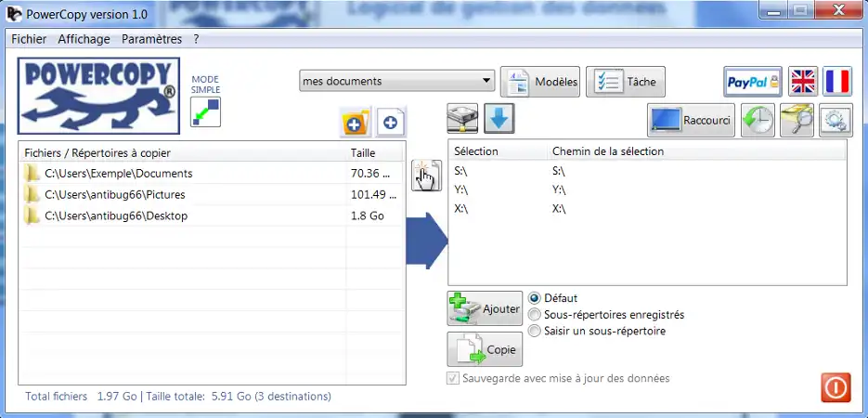Image resolution: width=868 pixels, height=418 pixels.
Task: Sort by Taille column header
Action: (x=376, y=153)
